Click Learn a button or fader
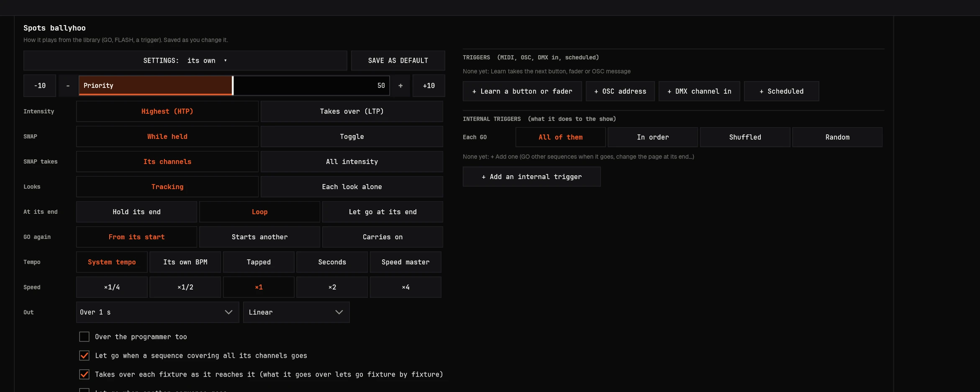This screenshot has height=392, width=980. tap(522, 91)
